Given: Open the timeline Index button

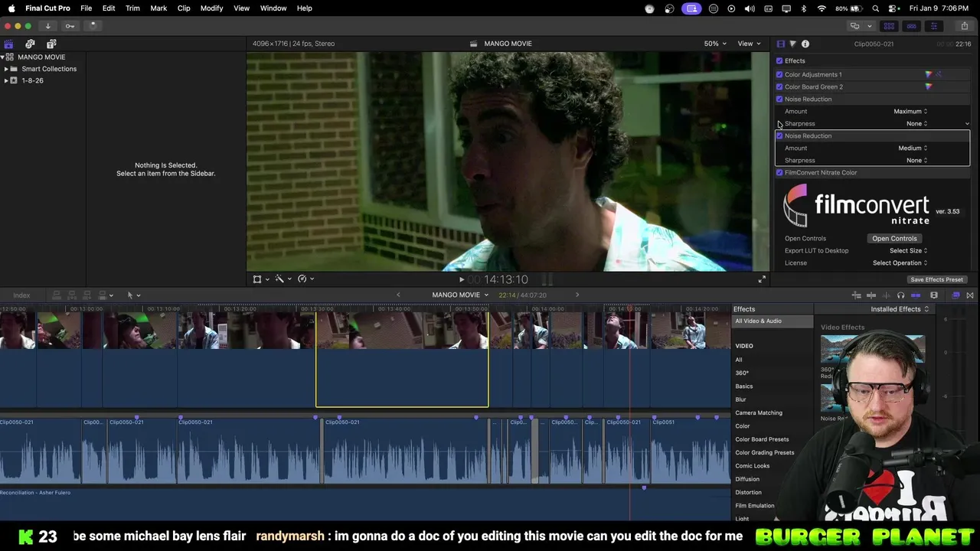Looking at the screenshot, I should point(21,295).
